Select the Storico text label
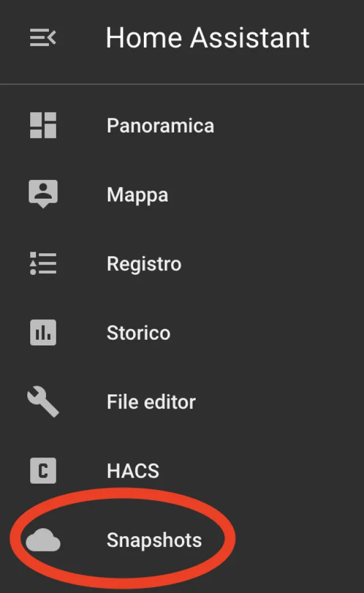The height and width of the screenshot is (593, 364). click(x=138, y=333)
